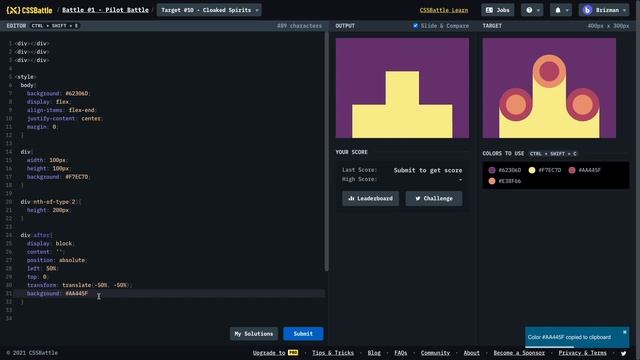Submit the solution

[x=303, y=333]
